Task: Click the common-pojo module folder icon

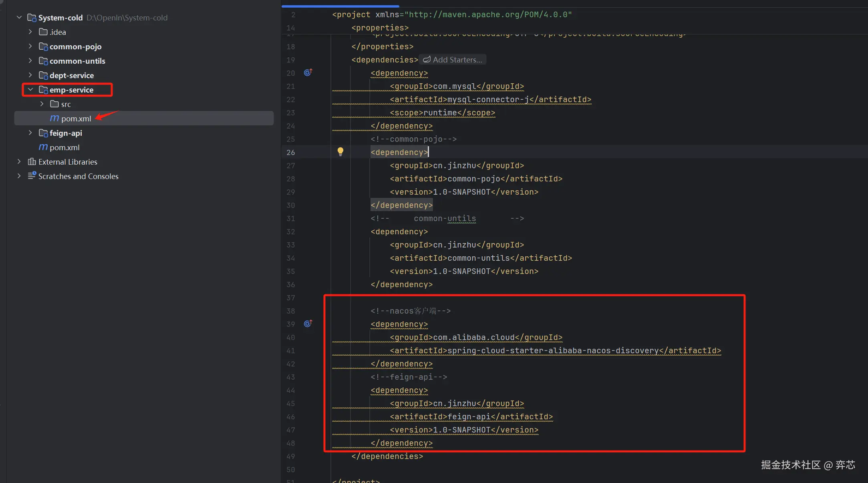Action: tap(43, 46)
